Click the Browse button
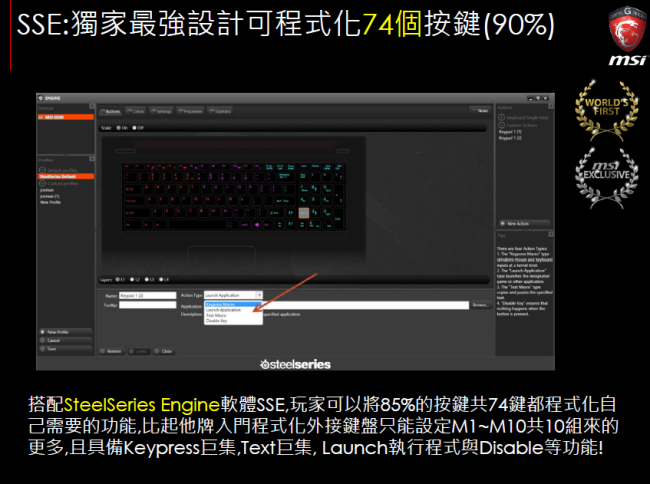This screenshot has width=650, height=484. pyautogui.click(x=481, y=305)
